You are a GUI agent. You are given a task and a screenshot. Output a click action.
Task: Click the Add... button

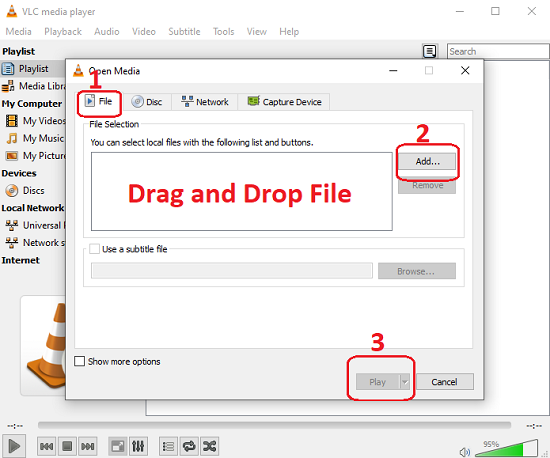coord(427,162)
